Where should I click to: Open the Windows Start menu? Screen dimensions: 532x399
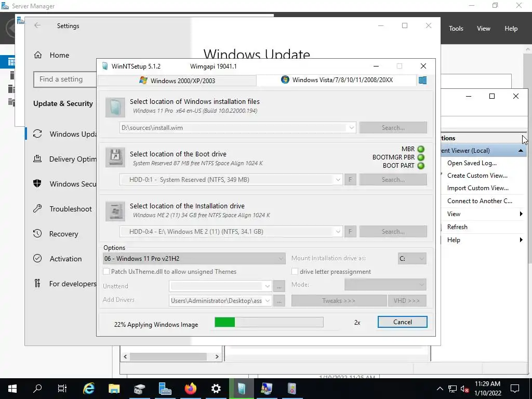tap(12, 389)
